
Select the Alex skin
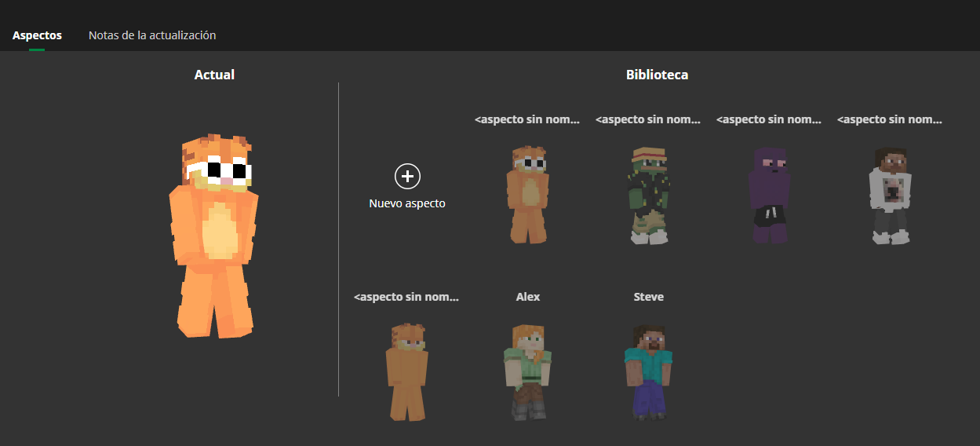click(527, 372)
